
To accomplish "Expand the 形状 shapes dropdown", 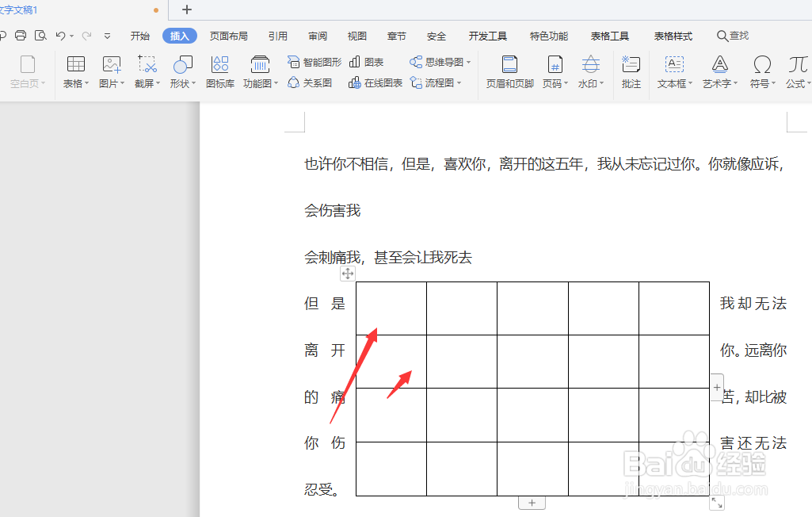I will (183, 71).
